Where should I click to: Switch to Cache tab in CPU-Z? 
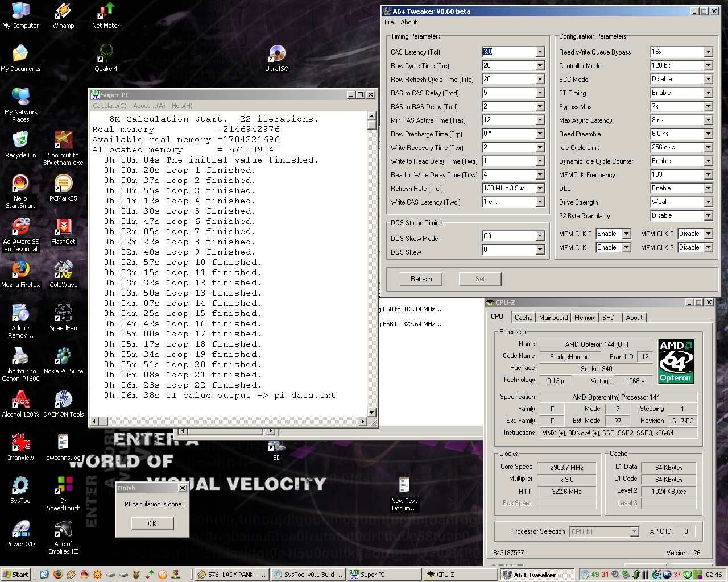[x=523, y=318]
